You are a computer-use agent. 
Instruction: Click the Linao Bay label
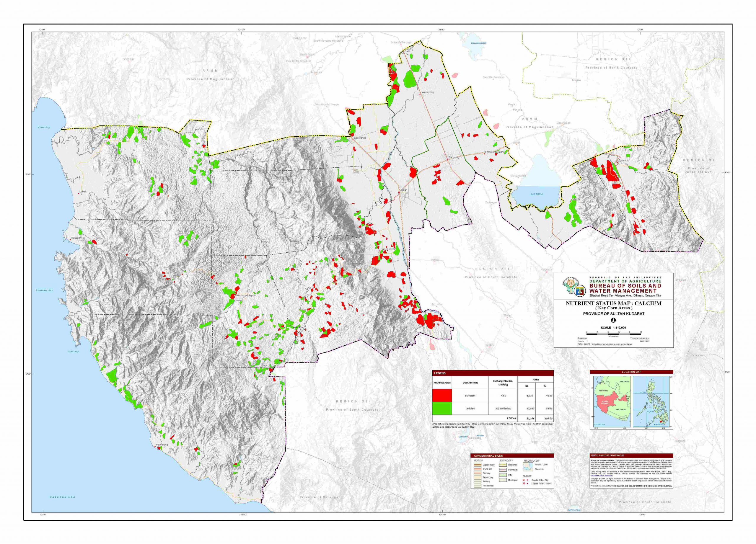click(43, 128)
